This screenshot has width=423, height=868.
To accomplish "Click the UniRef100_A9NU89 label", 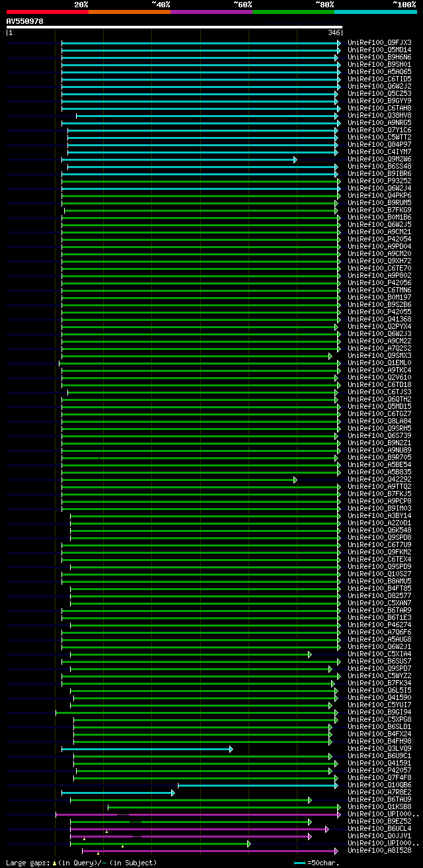I will point(379,450).
